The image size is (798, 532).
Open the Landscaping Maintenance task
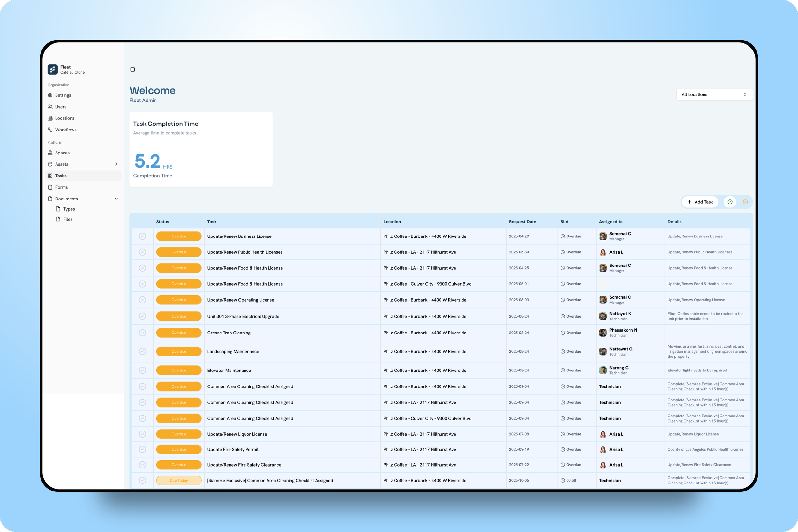point(233,351)
